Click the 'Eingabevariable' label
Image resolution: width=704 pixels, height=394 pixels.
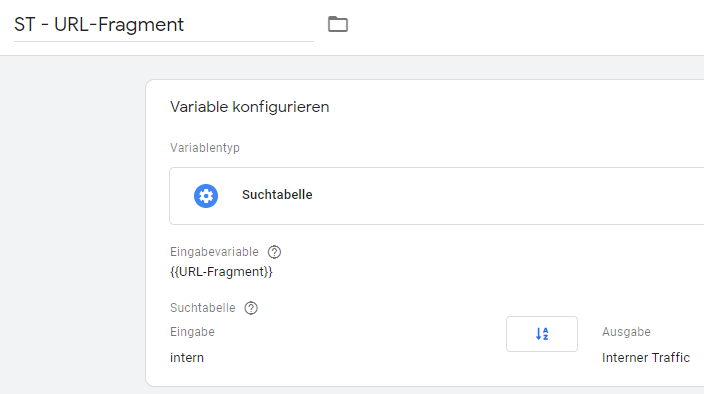pos(214,252)
